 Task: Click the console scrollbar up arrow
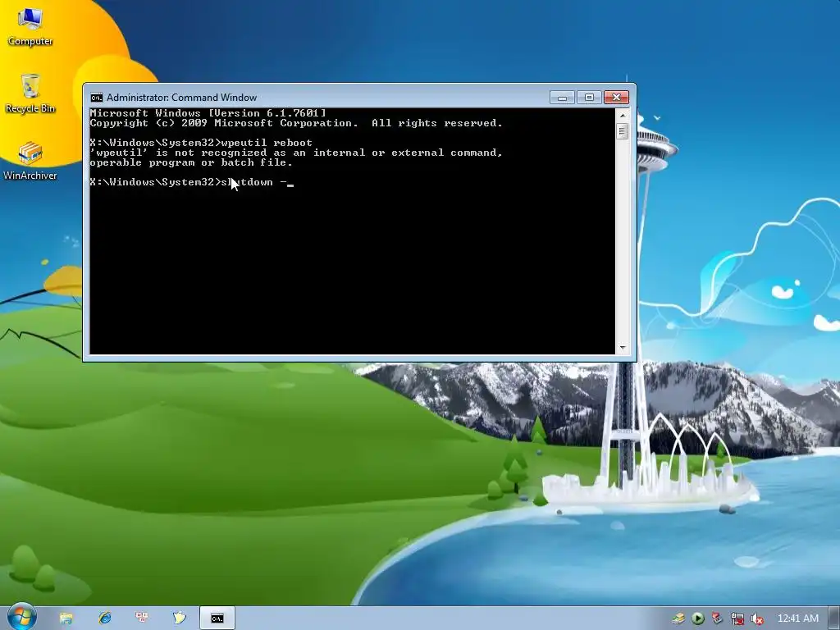pos(622,115)
